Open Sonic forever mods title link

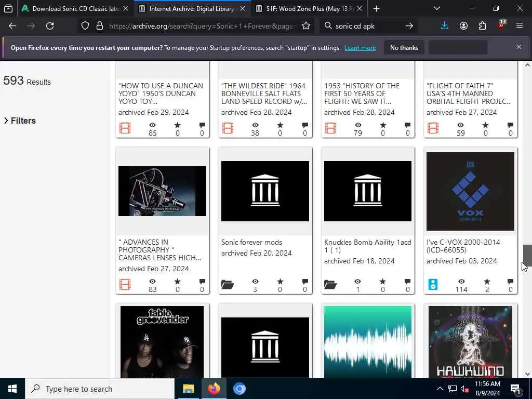click(251, 242)
